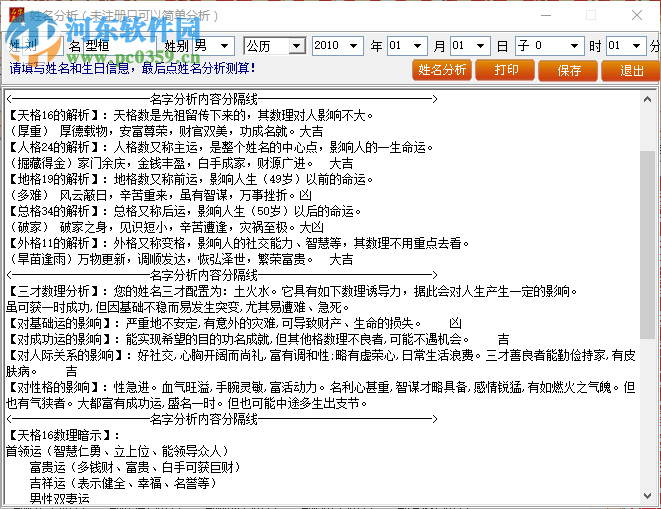Click the line 虽可获一时成功
The image size is (661, 509).
[x=177, y=307]
